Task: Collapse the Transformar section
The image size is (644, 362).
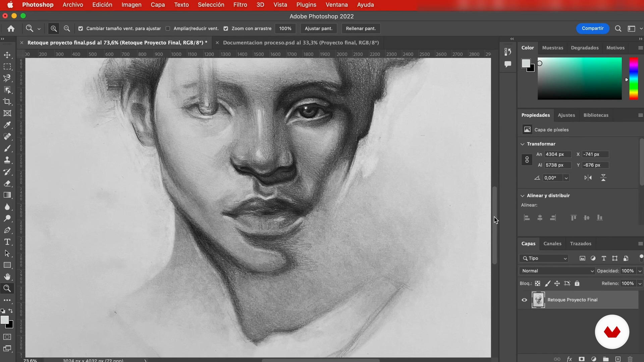Action: 522,144
